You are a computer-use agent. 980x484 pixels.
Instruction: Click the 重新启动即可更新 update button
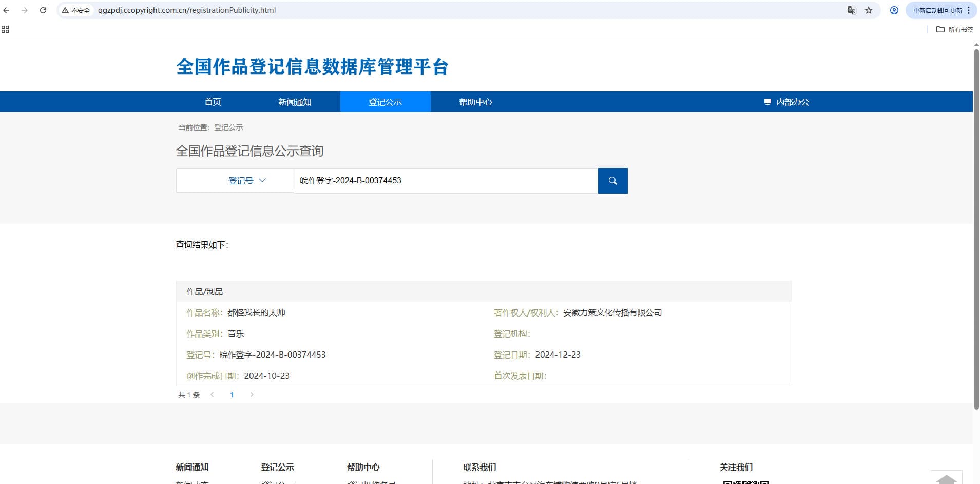coord(937,10)
